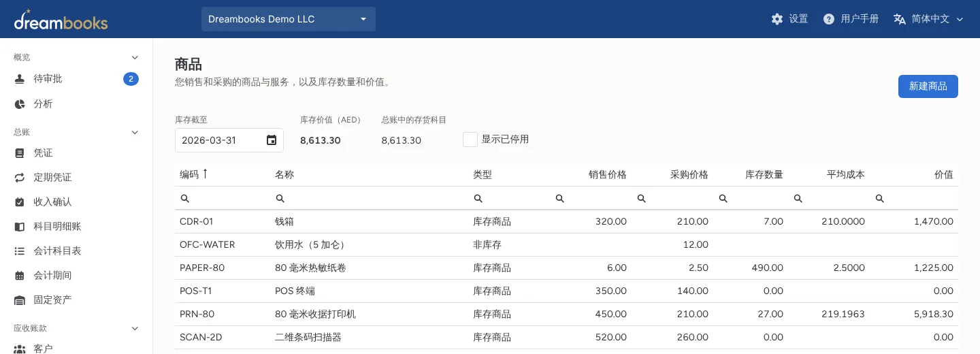This screenshot has width=980, height=354.
Task: Go to 定期凭证 in the sidebar
Action: click(x=76, y=178)
